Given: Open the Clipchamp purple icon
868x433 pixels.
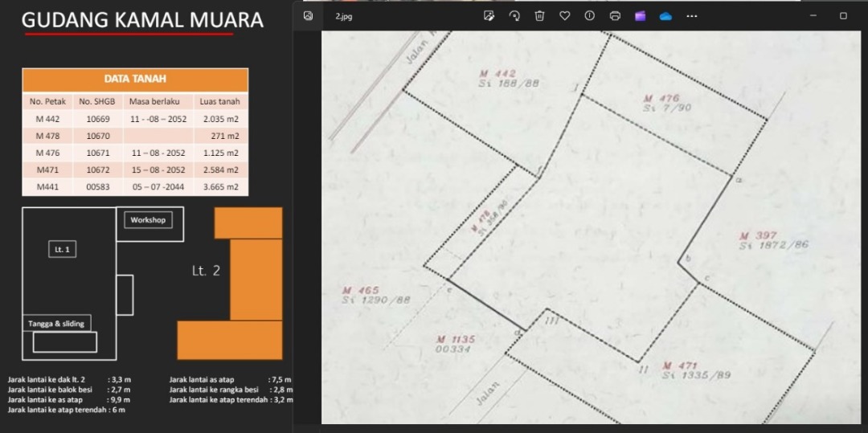Looking at the screenshot, I should tap(640, 16).
